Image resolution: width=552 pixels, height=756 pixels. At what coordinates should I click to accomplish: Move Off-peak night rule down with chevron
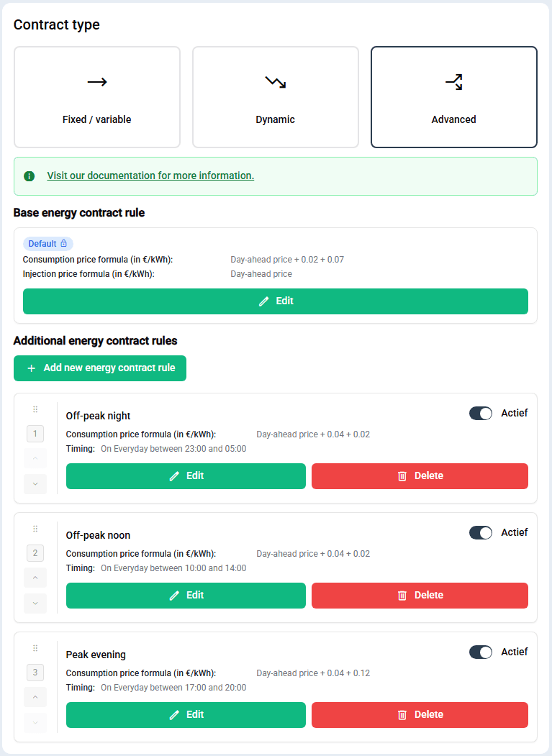[35, 483]
